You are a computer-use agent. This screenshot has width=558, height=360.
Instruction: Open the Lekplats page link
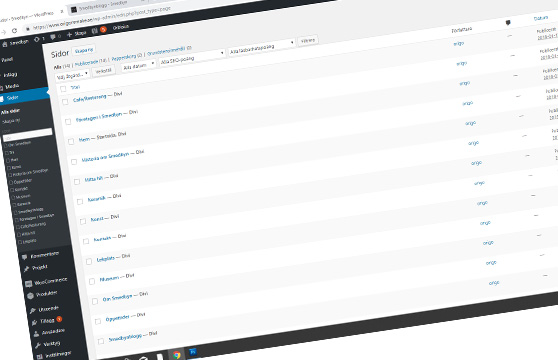[106, 259]
